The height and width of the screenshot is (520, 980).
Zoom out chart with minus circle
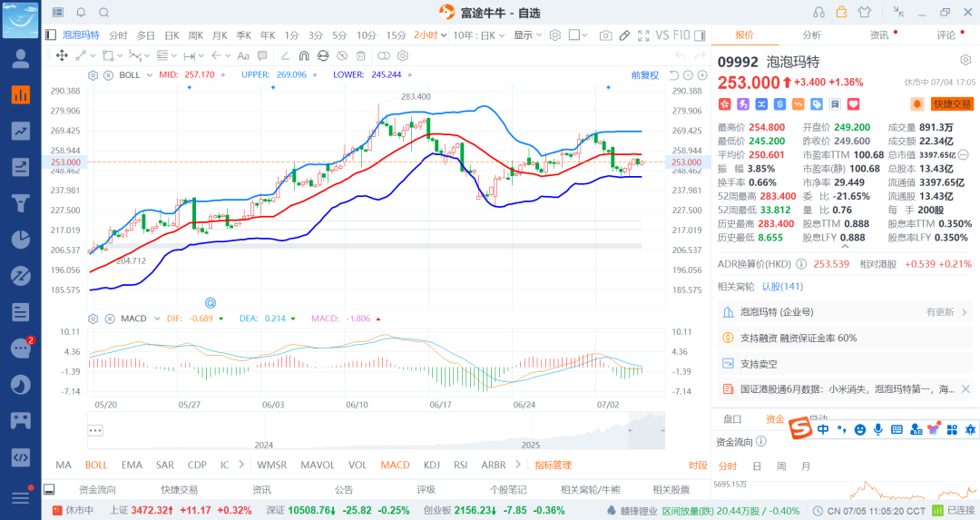[x=688, y=75]
